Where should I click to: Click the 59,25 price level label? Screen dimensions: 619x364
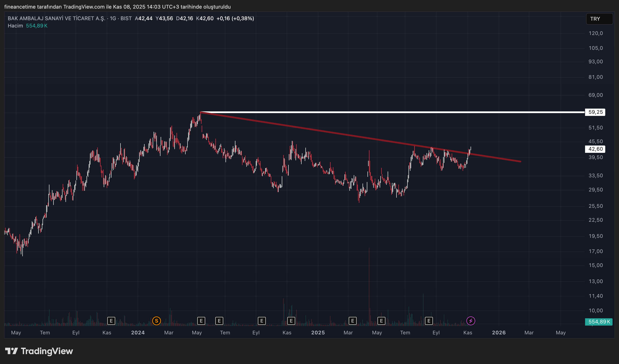(595, 112)
